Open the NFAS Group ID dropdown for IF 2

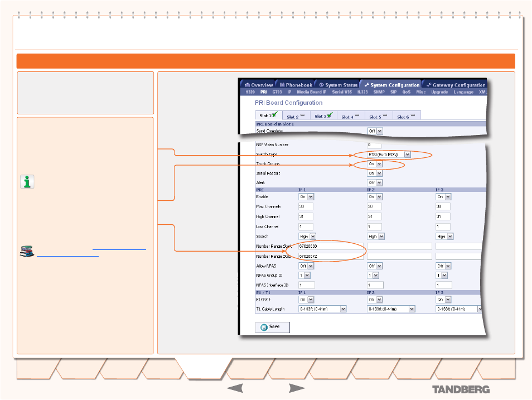(x=373, y=276)
